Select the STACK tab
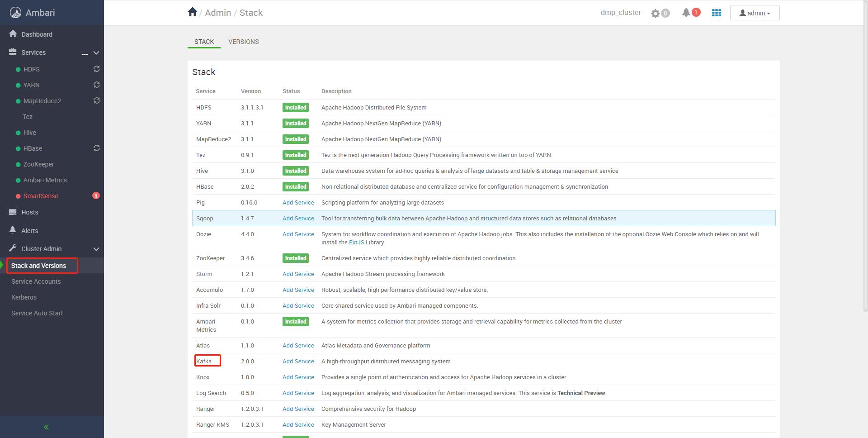This screenshot has height=438, width=868. point(204,42)
